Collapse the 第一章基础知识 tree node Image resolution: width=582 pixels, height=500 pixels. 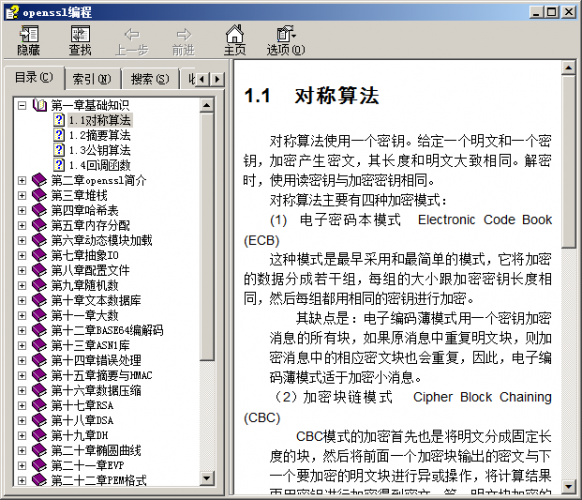point(22,105)
